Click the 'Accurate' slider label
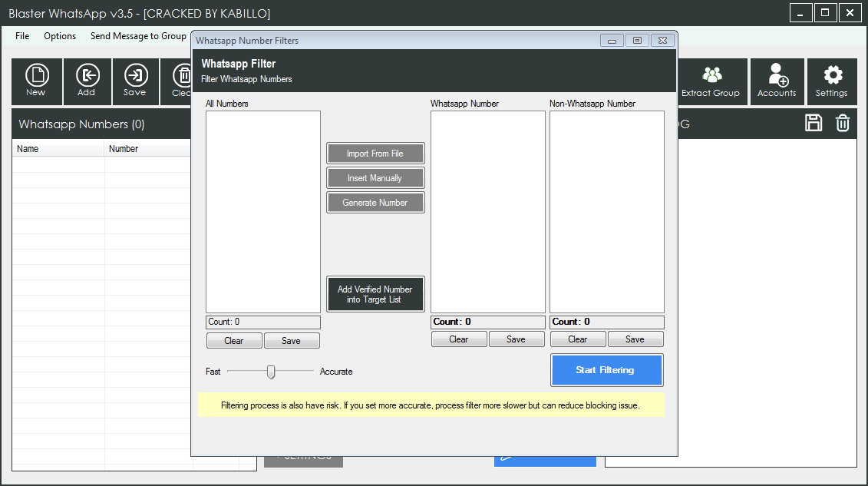The image size is (868, 486). (336, 372)
